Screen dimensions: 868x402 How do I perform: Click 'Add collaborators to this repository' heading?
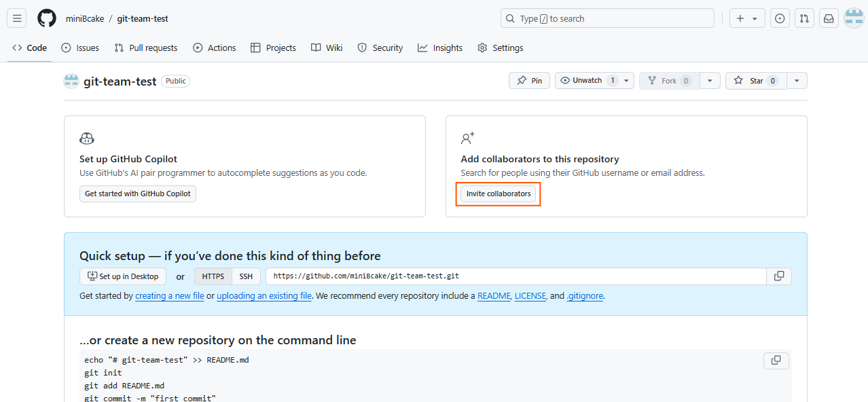pos(540,159)
